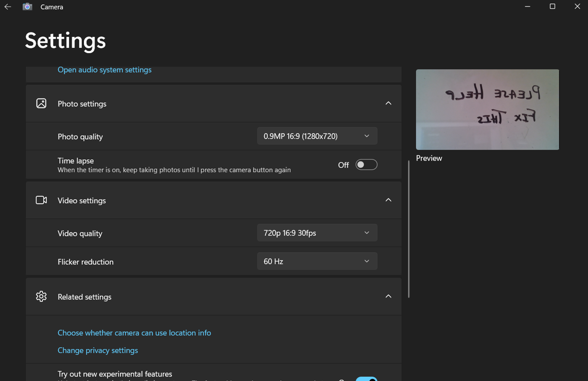Maximize the Camera window
Image resolution: width=588 pixels, height=381 pixels.
click(552, 6)
